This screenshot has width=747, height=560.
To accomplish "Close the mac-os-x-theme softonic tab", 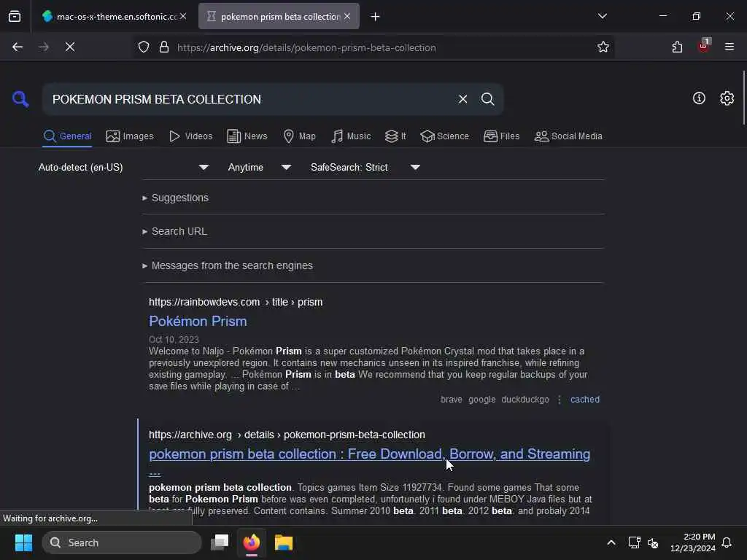I will coord(183,16).
